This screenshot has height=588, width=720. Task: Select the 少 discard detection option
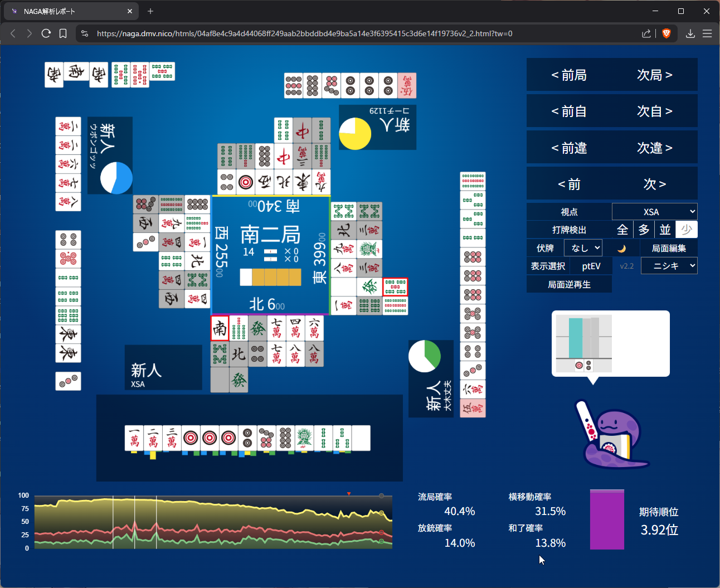(687, 230)
